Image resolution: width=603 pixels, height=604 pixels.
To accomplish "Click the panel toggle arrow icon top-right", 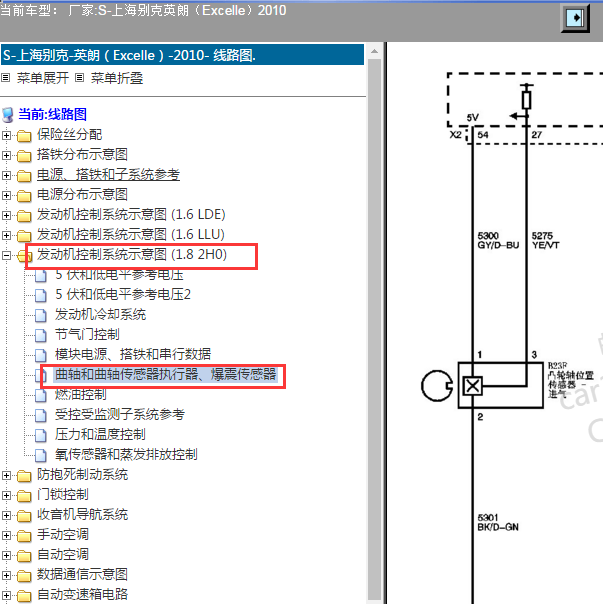I will click(x=574, y=18).
